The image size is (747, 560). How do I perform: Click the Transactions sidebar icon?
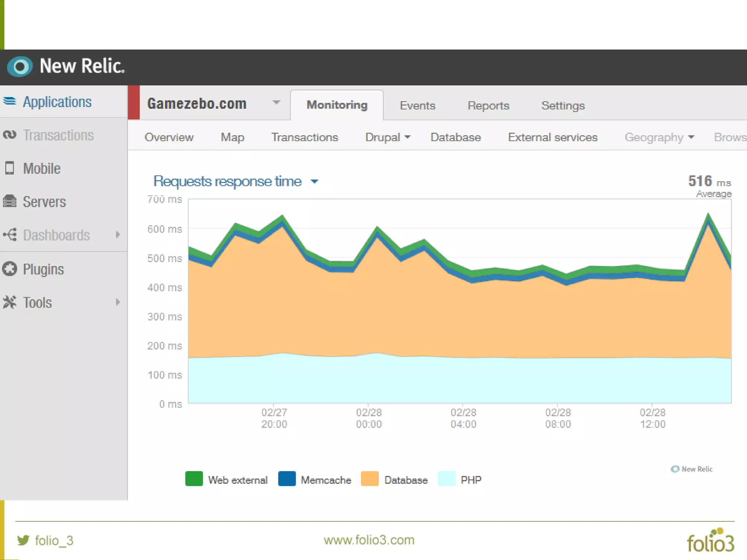(x=10, y=135)
